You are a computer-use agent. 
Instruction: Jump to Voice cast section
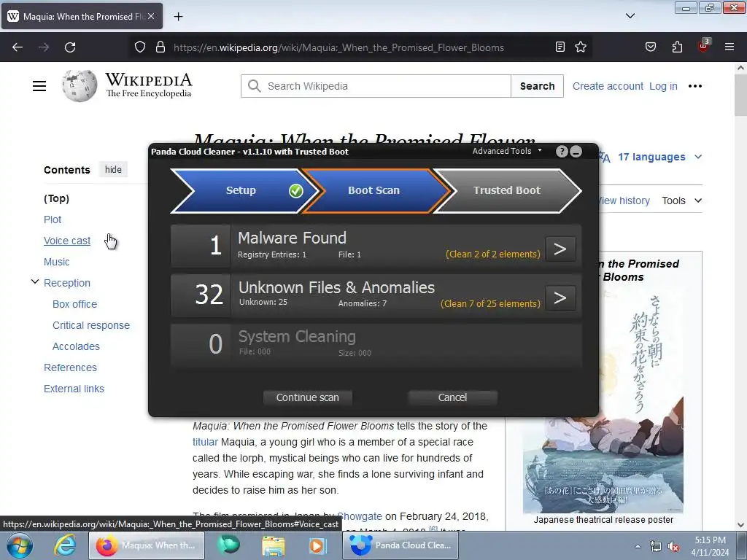click(67, 241)
